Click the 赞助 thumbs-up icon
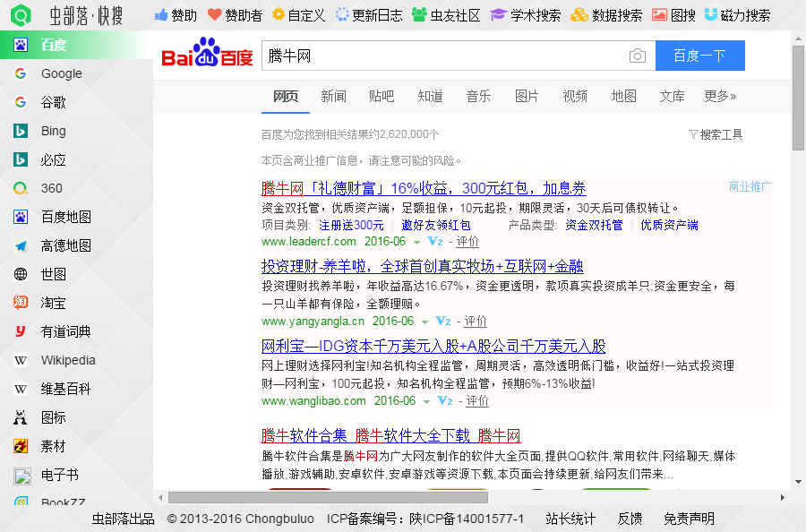Viewport: 806px width, 532px height. (x=161, y=15)
